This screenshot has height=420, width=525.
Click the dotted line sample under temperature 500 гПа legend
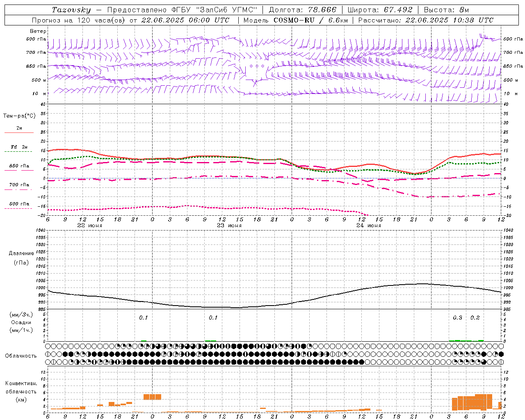click(x=19, y=208)
